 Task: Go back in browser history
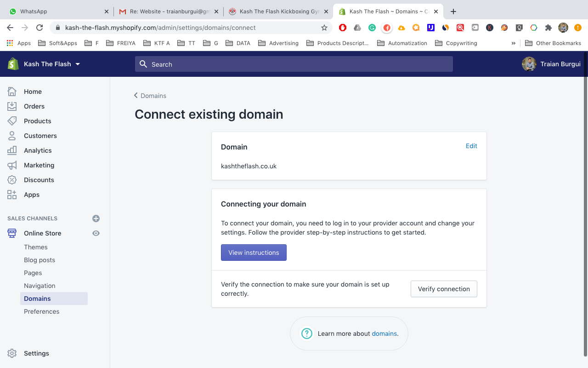[10, 28]
